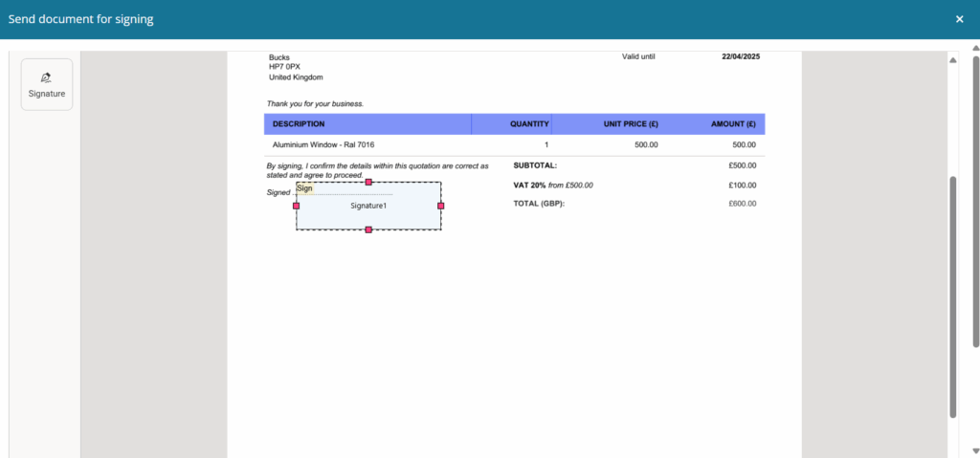Click the TOTAL (GBP) label

(539, 204)
